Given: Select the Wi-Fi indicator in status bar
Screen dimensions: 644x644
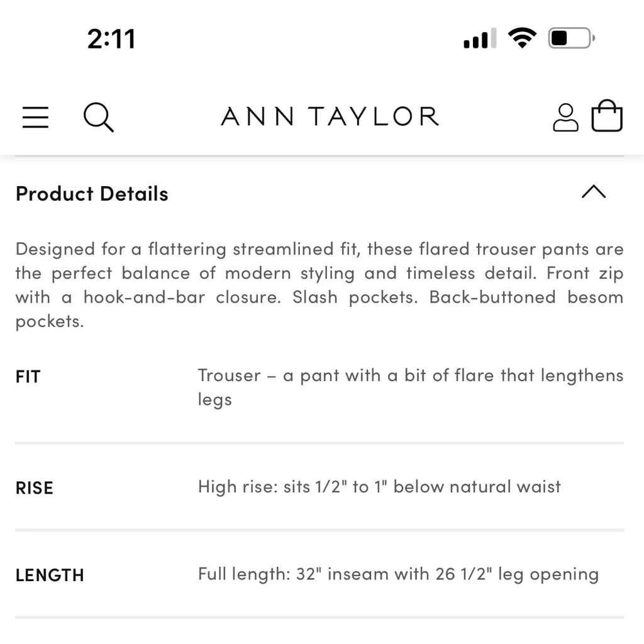Looking at the screenshot, I should click(523, 37).
